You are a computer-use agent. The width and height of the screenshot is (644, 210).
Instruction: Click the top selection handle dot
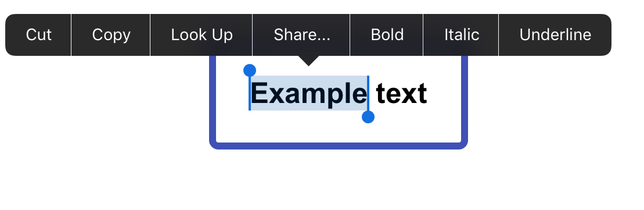tap(250, 70)
